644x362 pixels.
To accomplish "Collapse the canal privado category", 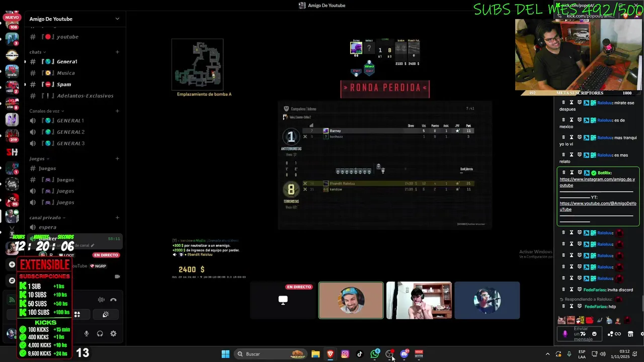I will point(47,218).
